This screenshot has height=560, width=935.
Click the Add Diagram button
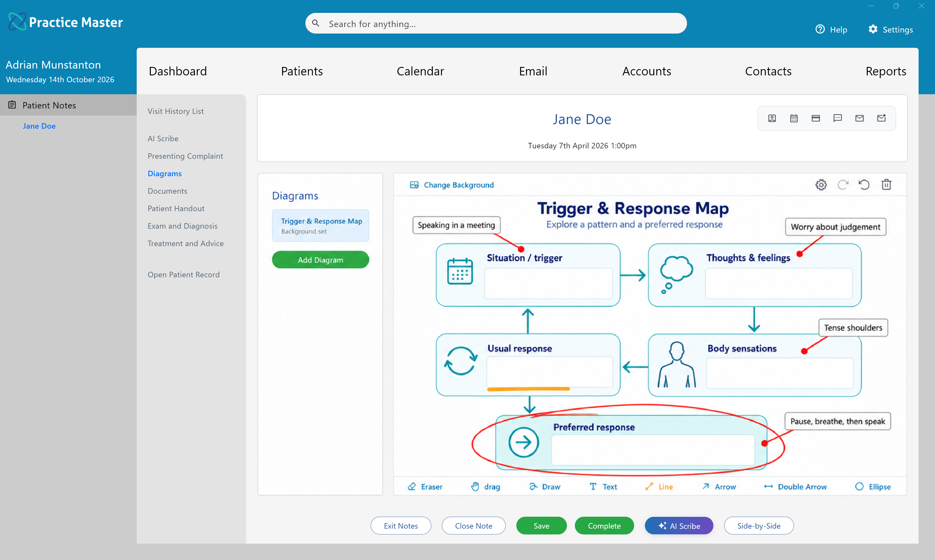click(320, 260)
